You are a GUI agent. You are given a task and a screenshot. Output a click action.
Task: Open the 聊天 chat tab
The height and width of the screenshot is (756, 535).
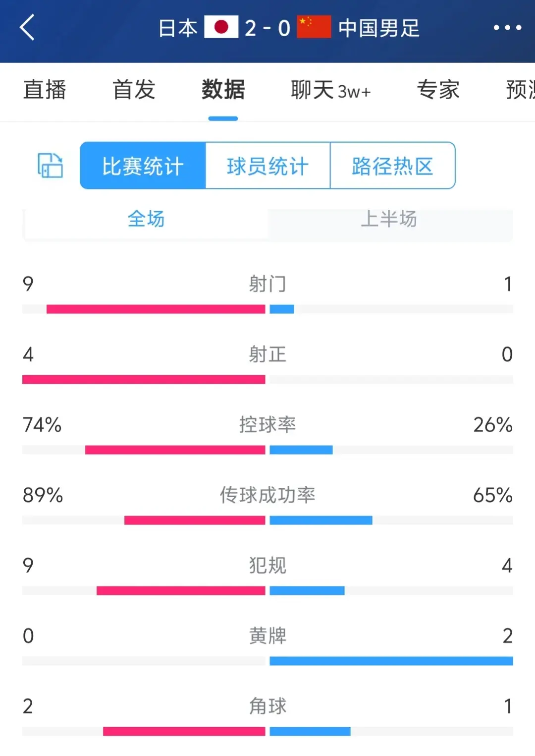coord(330,90)
